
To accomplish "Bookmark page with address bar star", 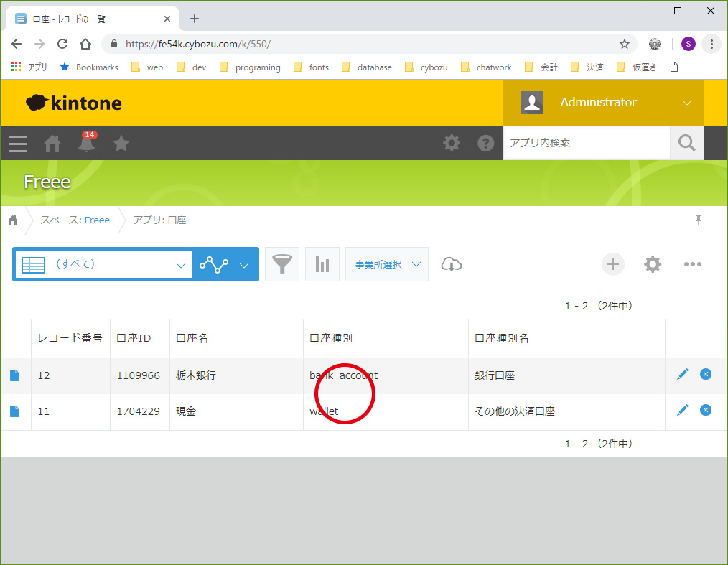I will 625,44.
